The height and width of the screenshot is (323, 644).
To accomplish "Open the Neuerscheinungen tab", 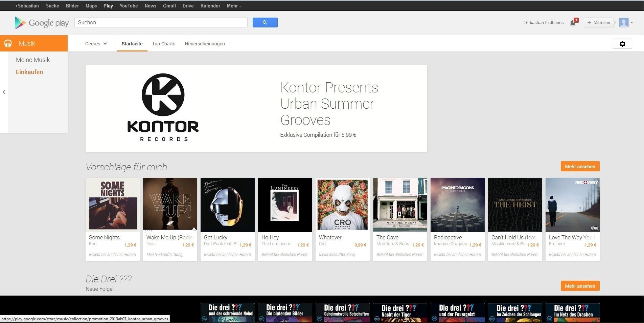I will [x=205, y=44].
